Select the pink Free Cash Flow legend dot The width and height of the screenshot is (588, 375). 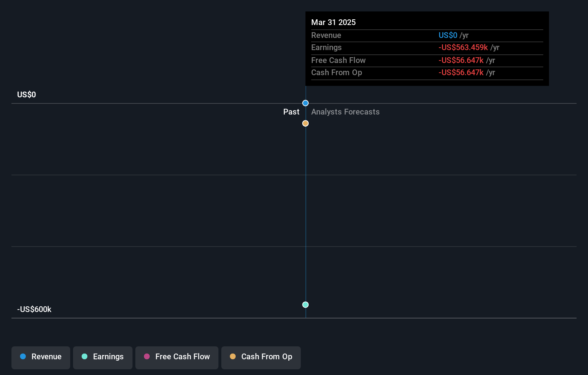pos(146,356)
